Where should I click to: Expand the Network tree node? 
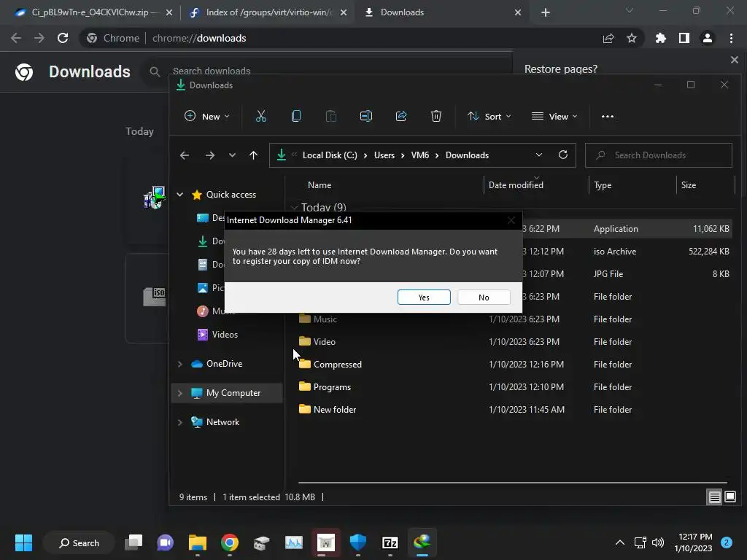tap(180, 422)
